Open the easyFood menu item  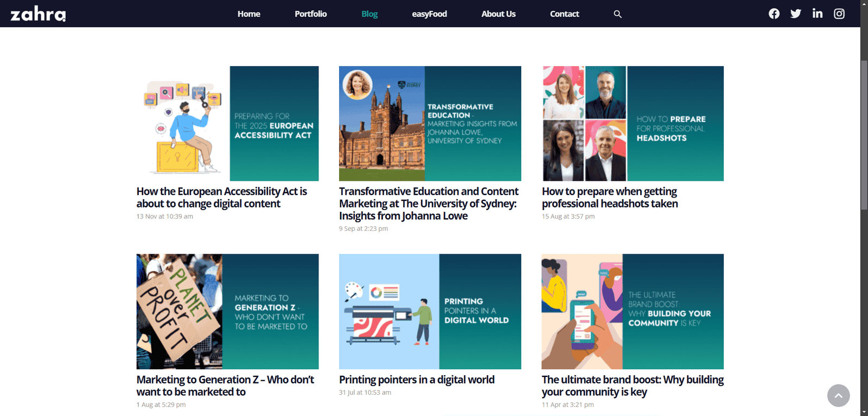pos(429,14)
